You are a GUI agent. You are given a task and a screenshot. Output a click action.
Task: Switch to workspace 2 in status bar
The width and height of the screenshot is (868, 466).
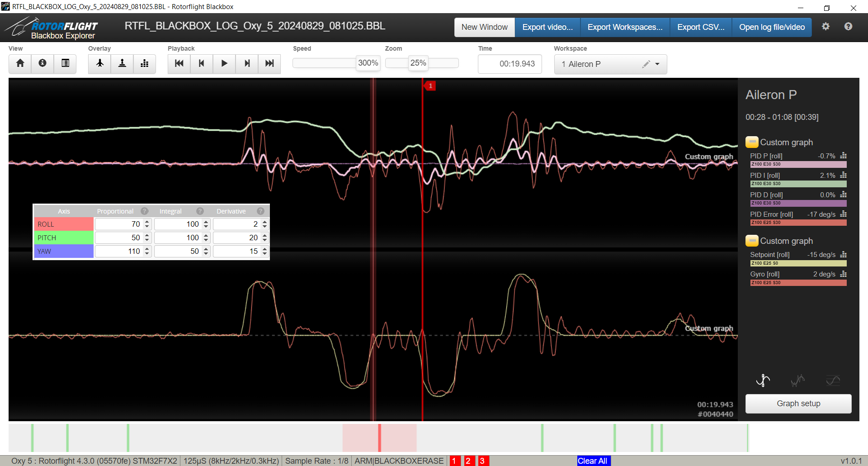click(468, 461)
